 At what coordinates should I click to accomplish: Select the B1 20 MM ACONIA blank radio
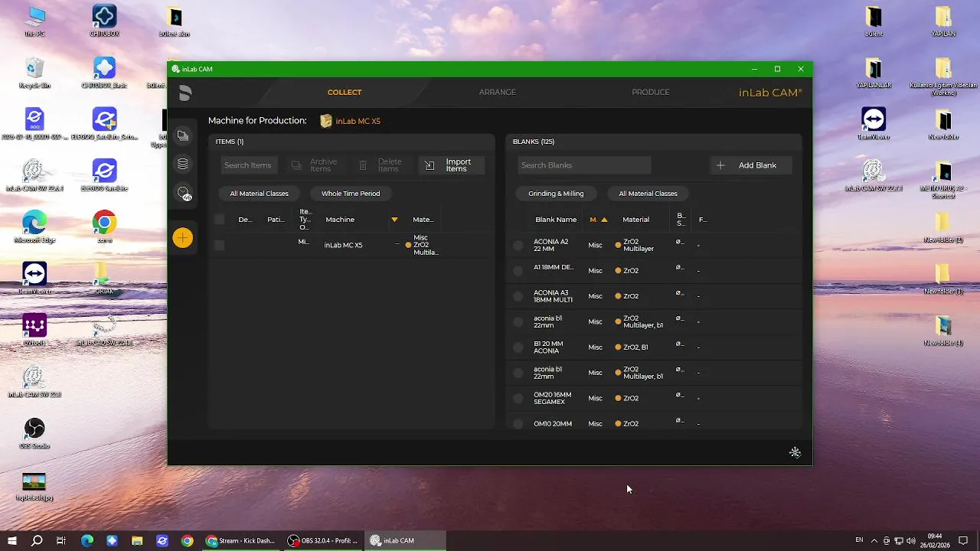[x=518, y=347]
